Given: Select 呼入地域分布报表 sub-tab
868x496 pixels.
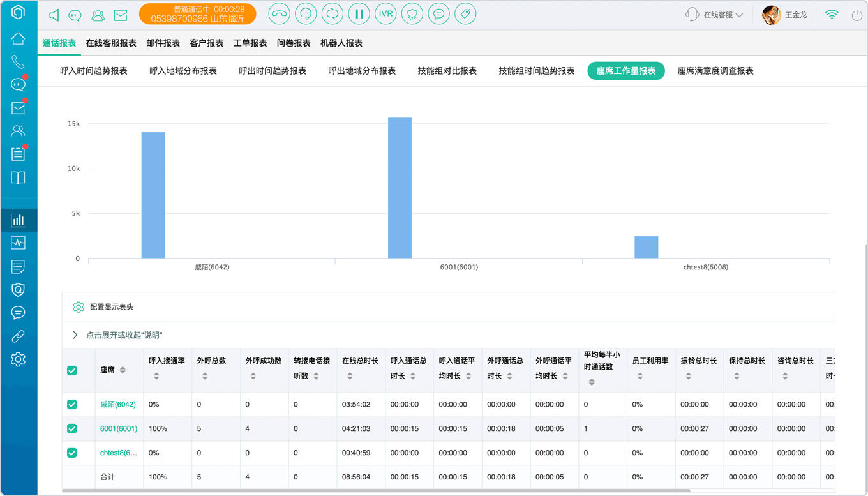Looking at the screenshot, I should coord(183,71).
